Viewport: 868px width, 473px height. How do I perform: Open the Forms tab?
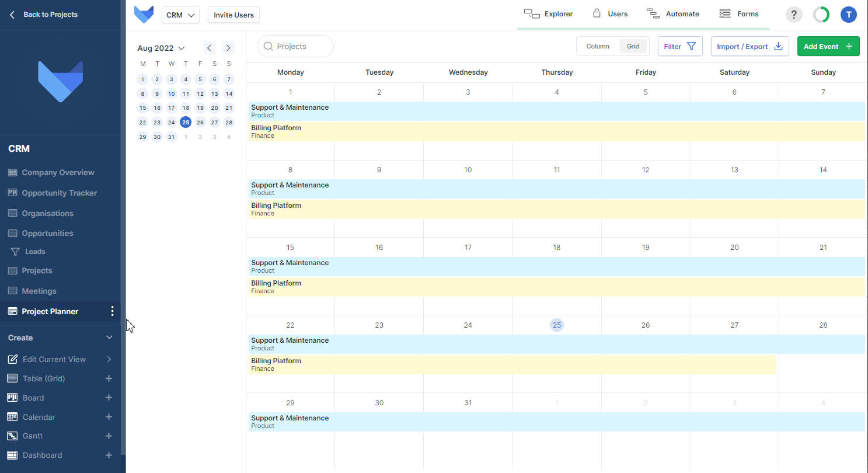click(x=738, y=14)
